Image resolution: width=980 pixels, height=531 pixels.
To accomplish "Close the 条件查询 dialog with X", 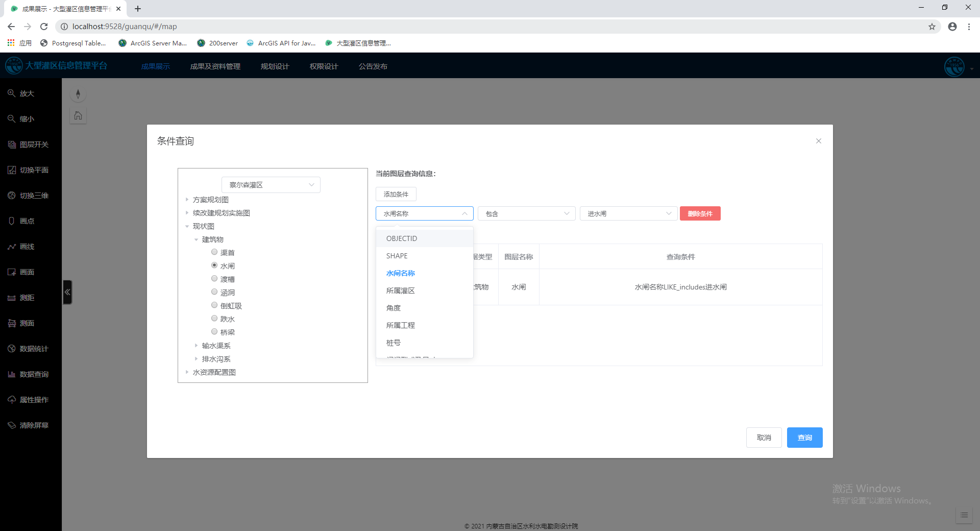I will (819, 141).
